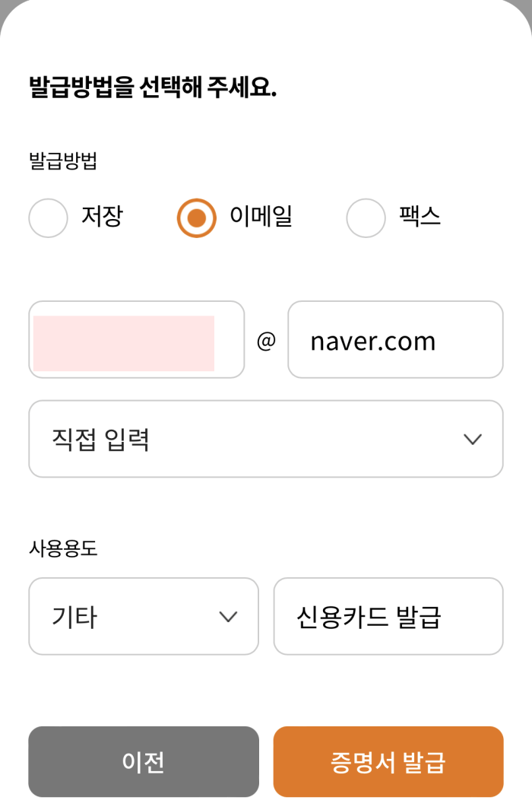This screenshot has height=810, width=532.
Task: Select the 팩스 radio button
Action: (366, 218)
